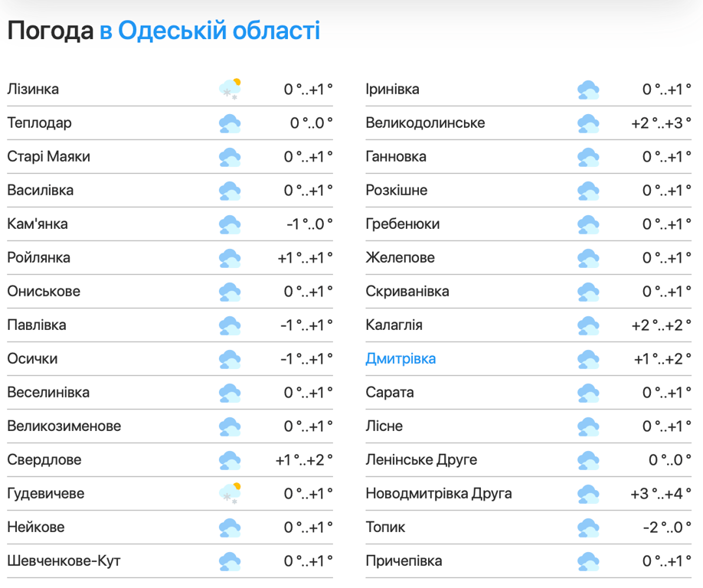Open the Старі Маяки location link
This screenshot has height=588, width=703.
click(49, 157)
